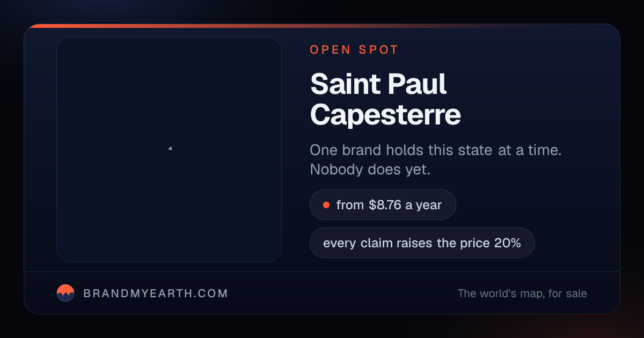This screenshot has height=338, width=644.
Task: Click 'every claim raises the price 20%' pill
Action: pos(422,243)
